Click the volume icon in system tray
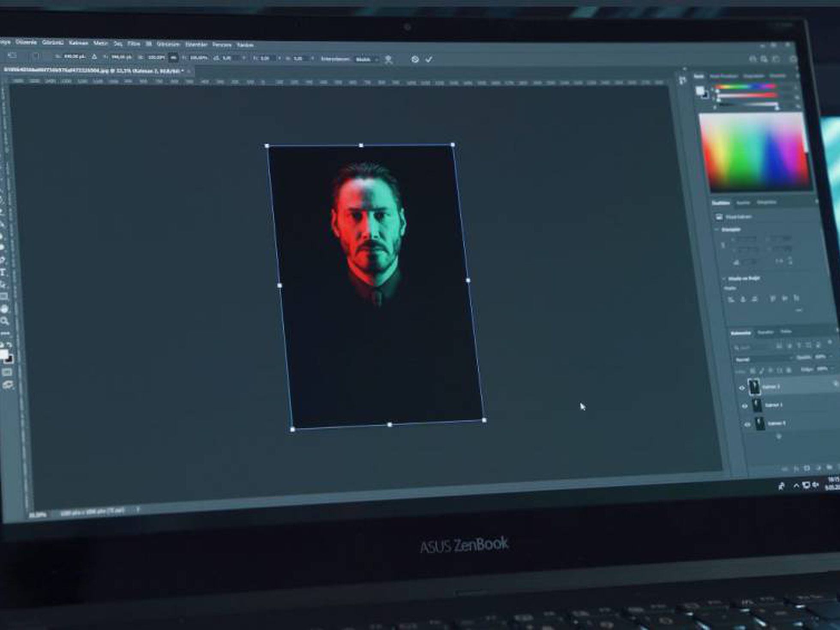The image size is (840, 630). click(x=816, y=485)
